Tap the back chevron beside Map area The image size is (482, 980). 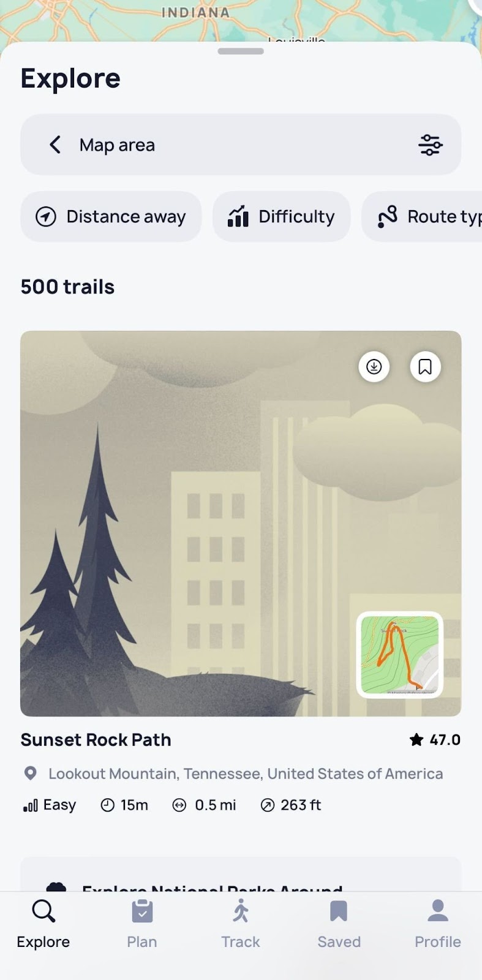pyautogui.click(x=55, y=145)
